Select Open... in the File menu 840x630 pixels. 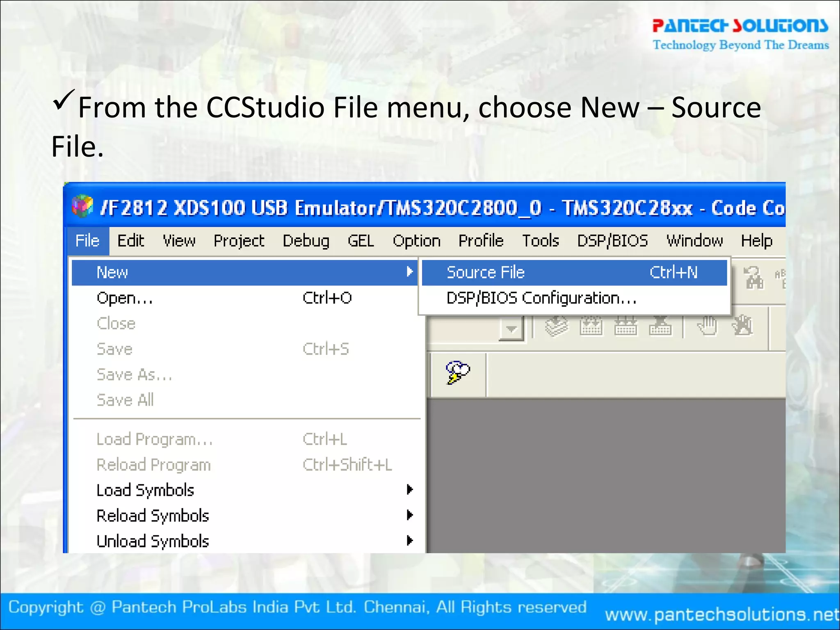(245, 298)
